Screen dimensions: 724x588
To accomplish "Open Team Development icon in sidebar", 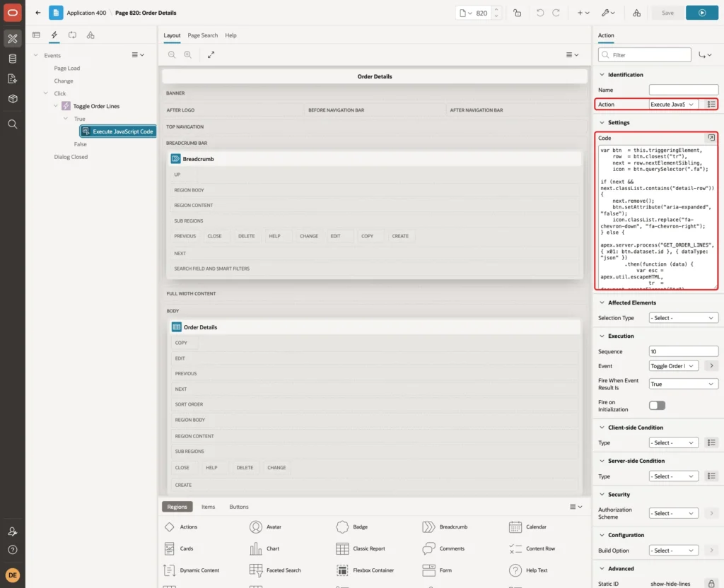I will [x=13, y=78].
